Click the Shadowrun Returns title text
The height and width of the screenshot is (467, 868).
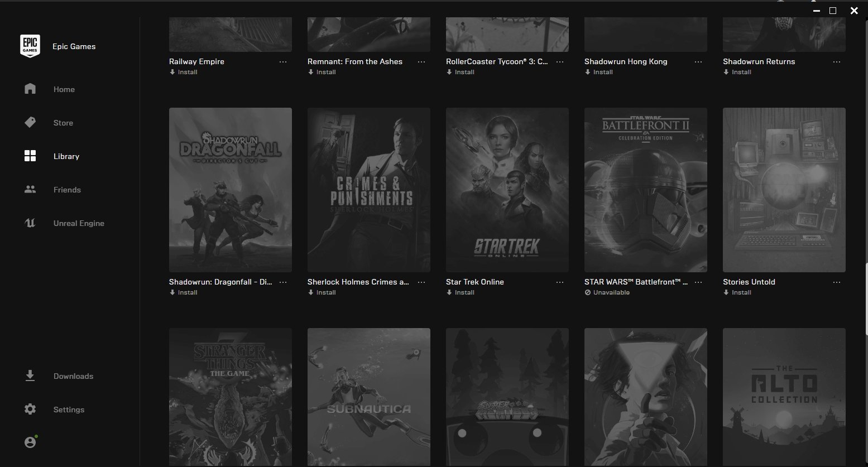click(x=759, y=61)
